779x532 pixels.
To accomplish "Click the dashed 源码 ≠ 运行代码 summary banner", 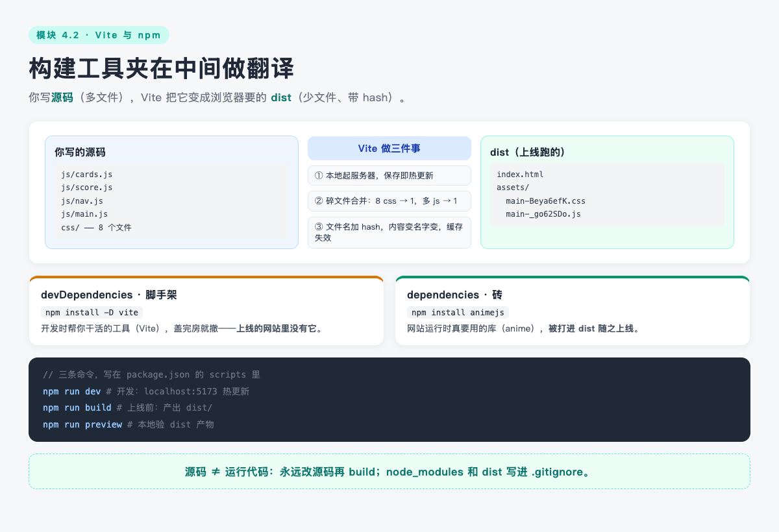I will click(389, 472).
